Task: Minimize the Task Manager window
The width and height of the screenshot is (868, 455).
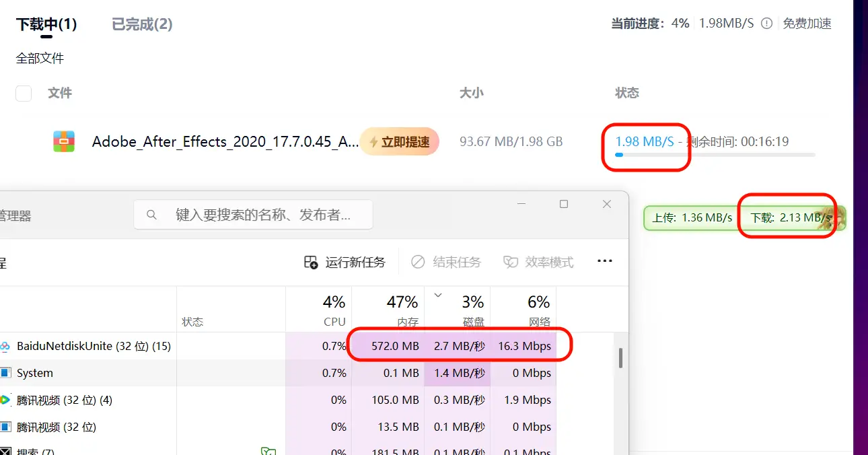Action: (x=521, y=204)
